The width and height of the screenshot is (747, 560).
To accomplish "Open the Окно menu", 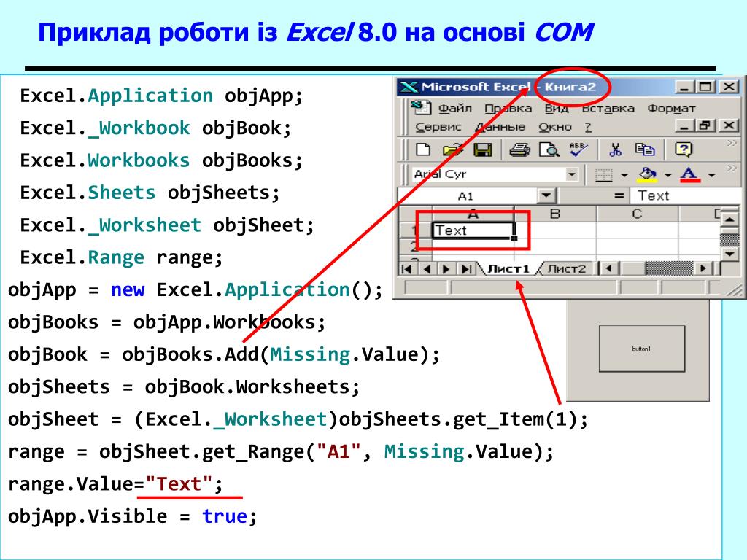I will tap(555, 127).
